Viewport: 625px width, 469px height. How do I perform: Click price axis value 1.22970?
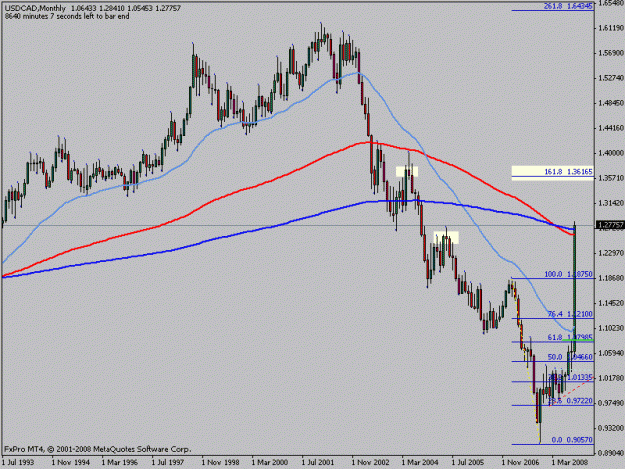click(611, 253)
